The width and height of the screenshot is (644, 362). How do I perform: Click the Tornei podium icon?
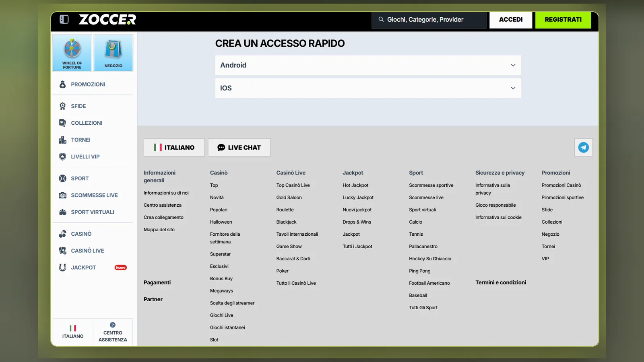tap(62, 140)
